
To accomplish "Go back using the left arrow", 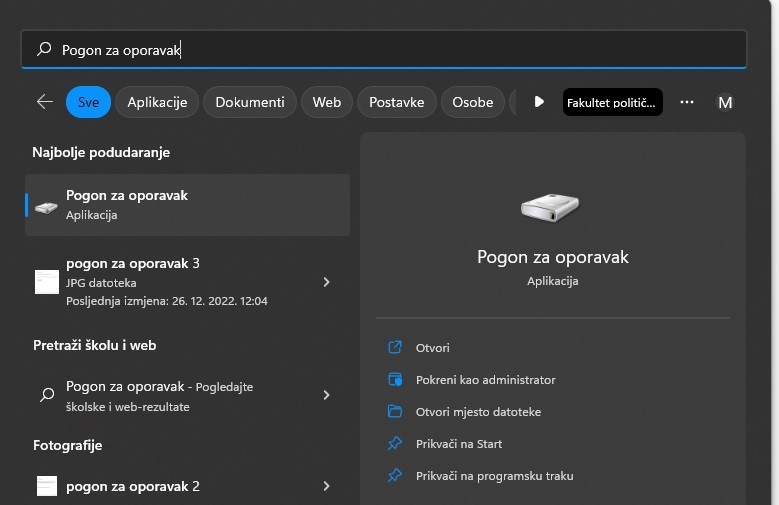I will tap(45, 102).
